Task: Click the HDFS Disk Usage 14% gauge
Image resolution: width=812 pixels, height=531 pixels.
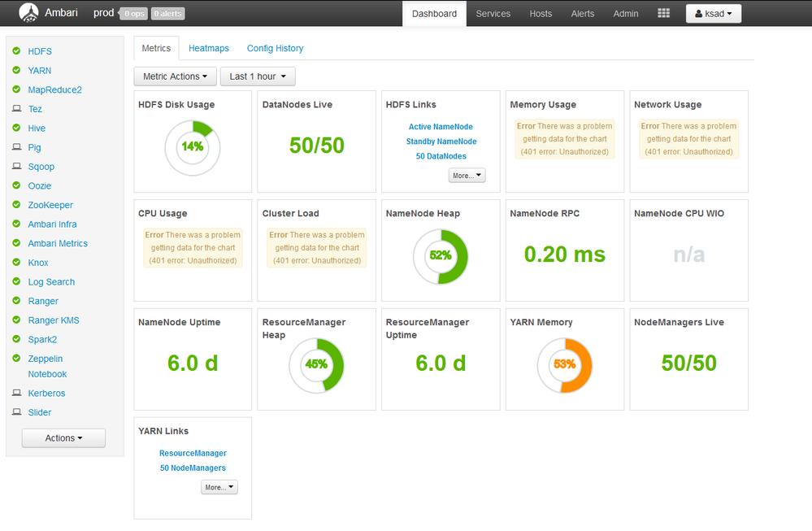Action: (x=193, y=148)
